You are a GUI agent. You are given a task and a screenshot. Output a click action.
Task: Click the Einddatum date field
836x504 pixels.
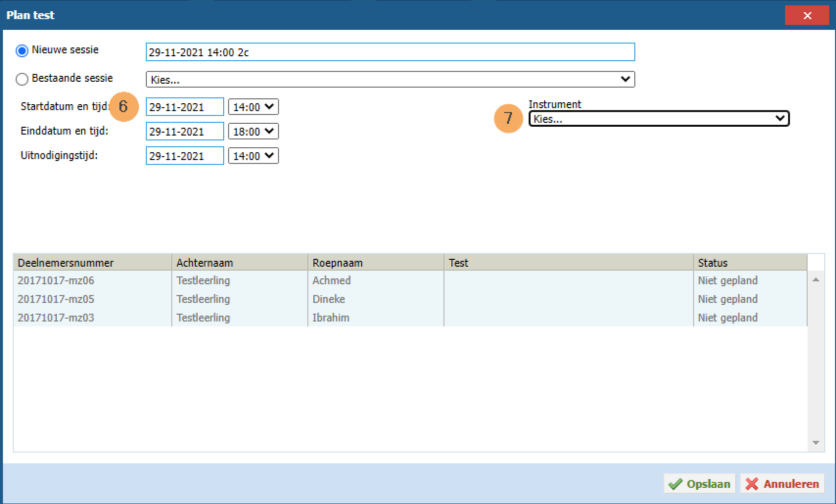tap(185, 132)
